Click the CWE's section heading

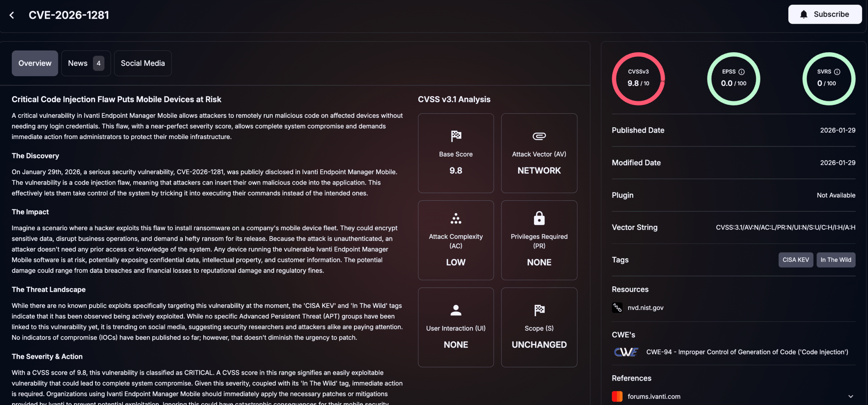tap(623, 335)
